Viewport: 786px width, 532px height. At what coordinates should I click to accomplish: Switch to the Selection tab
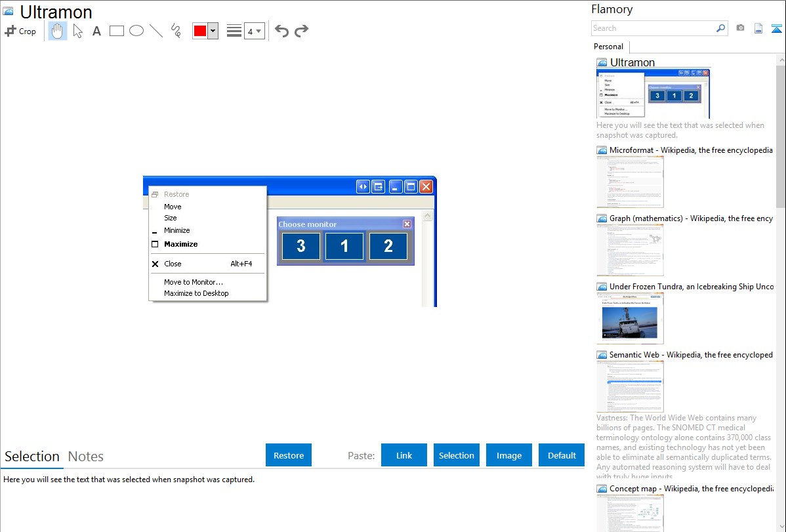coord(32,457)
